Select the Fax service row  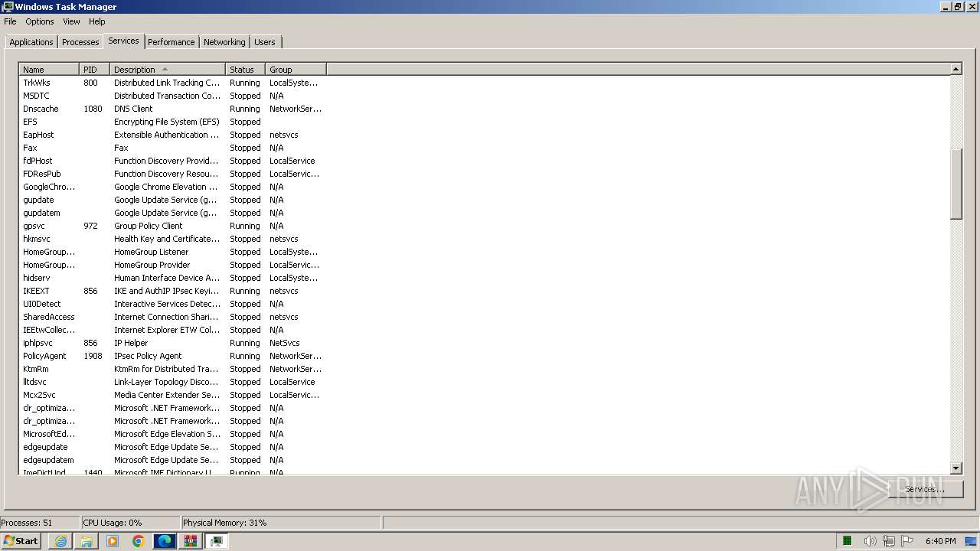pyautogui.click(x=485, y=148)
